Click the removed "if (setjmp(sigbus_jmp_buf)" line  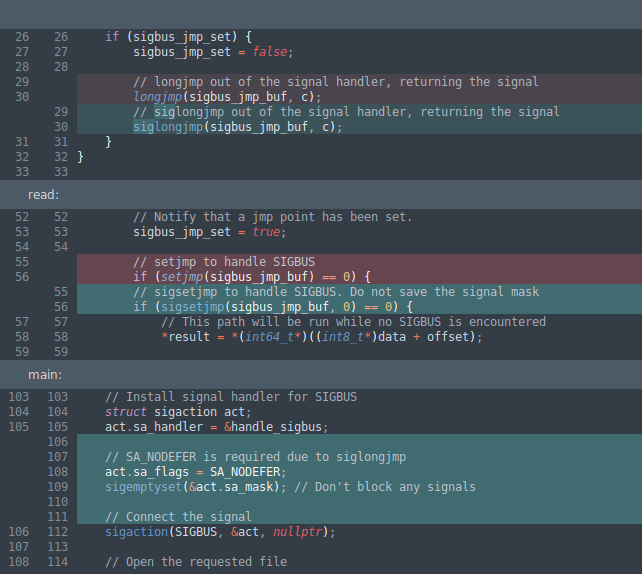pyautogui.click(x=252, y=277)
